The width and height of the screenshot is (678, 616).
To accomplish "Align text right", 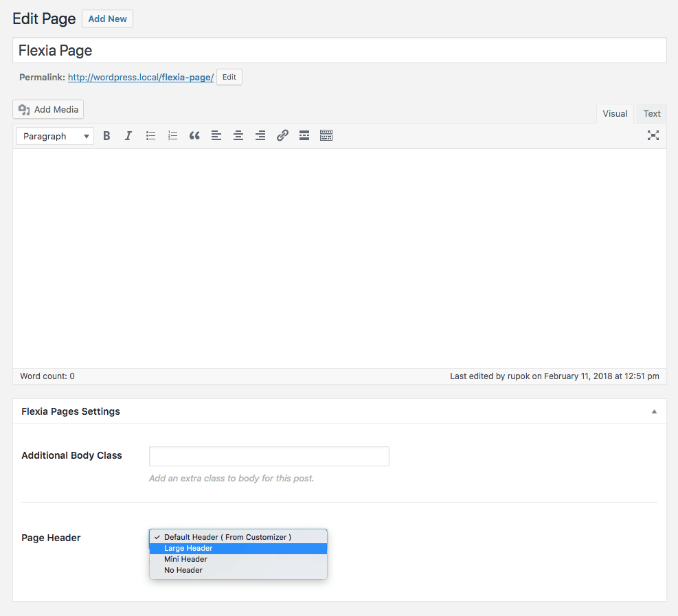I will point(260,136).
